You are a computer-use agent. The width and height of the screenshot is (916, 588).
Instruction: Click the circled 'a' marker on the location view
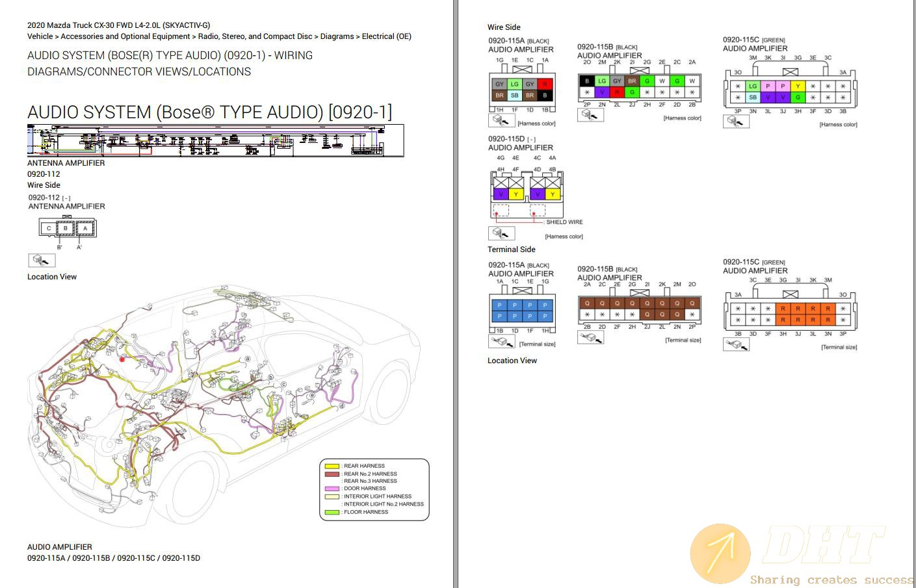(x=248, y=359)
